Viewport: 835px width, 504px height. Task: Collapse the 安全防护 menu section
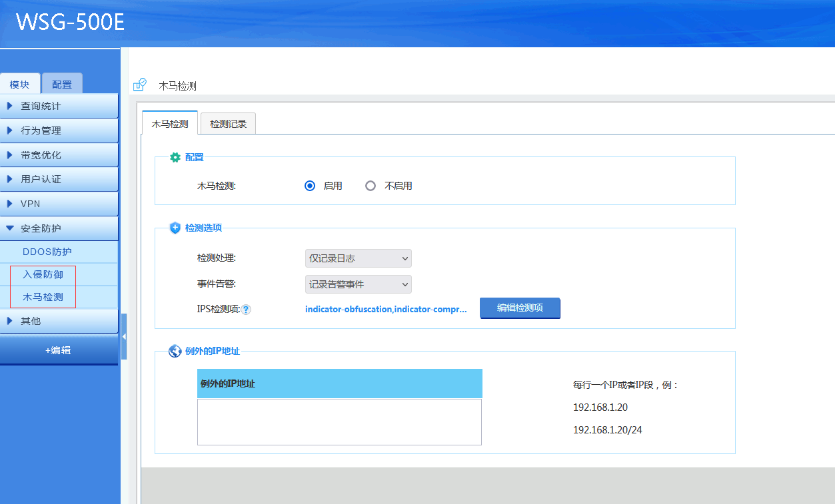click(x=59, y=228)
